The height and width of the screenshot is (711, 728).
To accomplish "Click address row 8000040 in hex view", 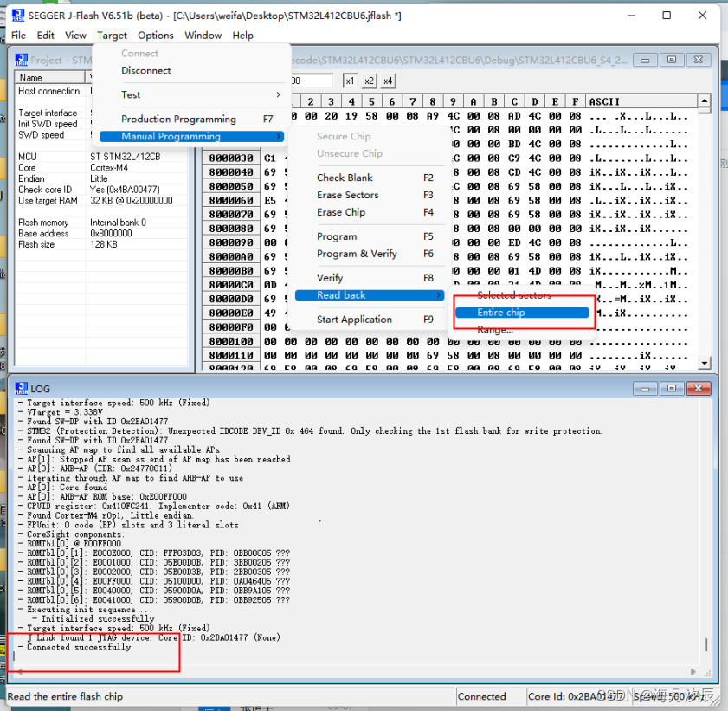I will click(x=231, y=172).
